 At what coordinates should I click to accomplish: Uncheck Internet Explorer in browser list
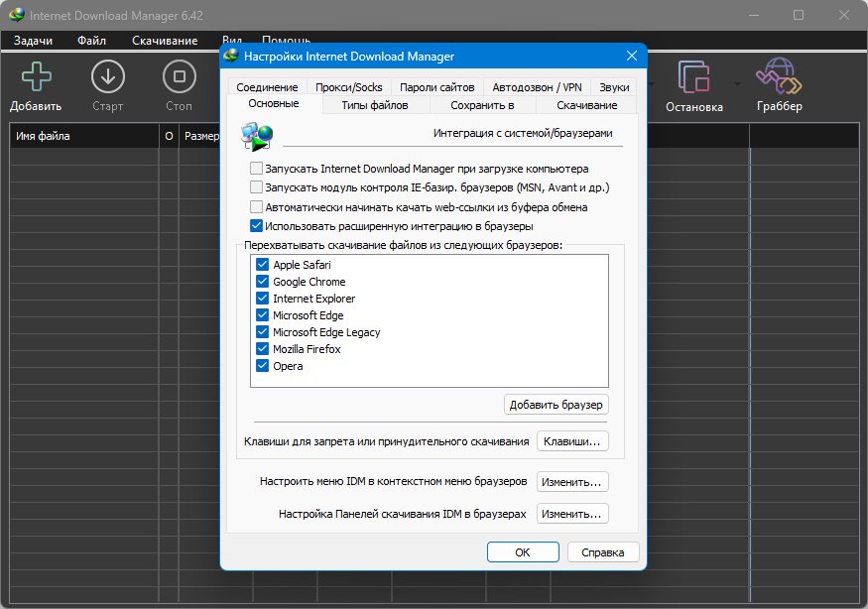coord(263,299)
